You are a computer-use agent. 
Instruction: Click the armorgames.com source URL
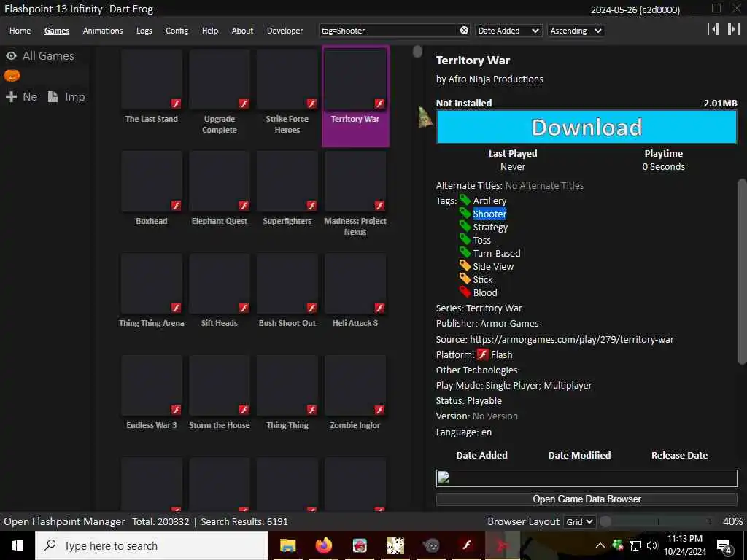[572, 340]
